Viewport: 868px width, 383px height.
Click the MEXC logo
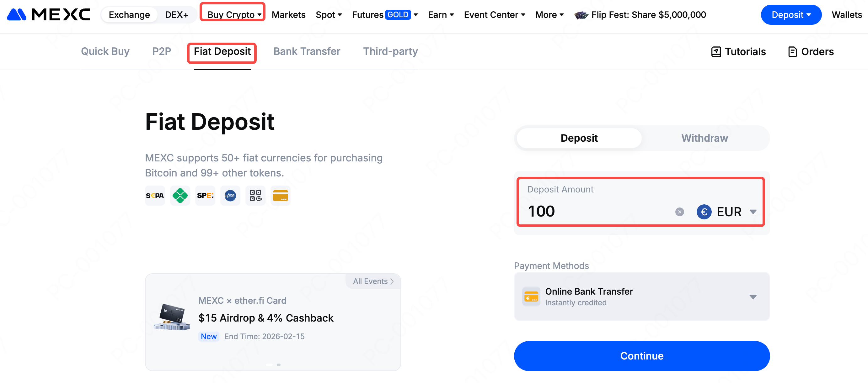(x=49, y=15)
